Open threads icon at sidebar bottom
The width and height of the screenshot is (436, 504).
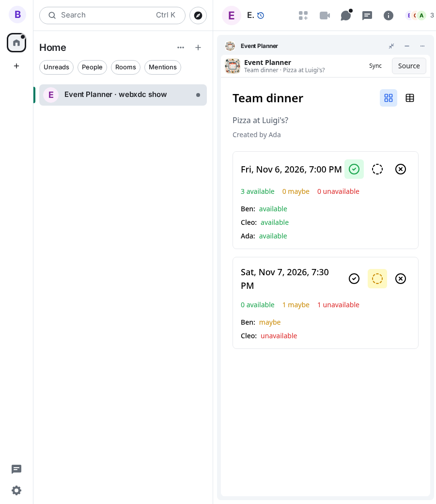(16, 469)
